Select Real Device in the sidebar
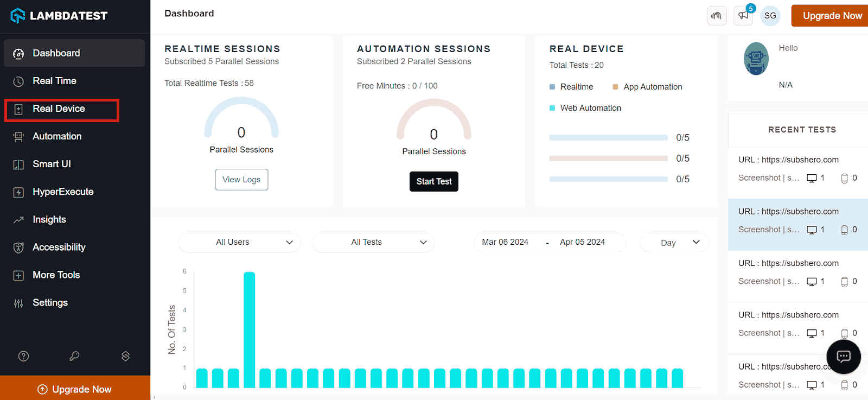This screenshot has width=868, height=400. (x=62, y=110)
